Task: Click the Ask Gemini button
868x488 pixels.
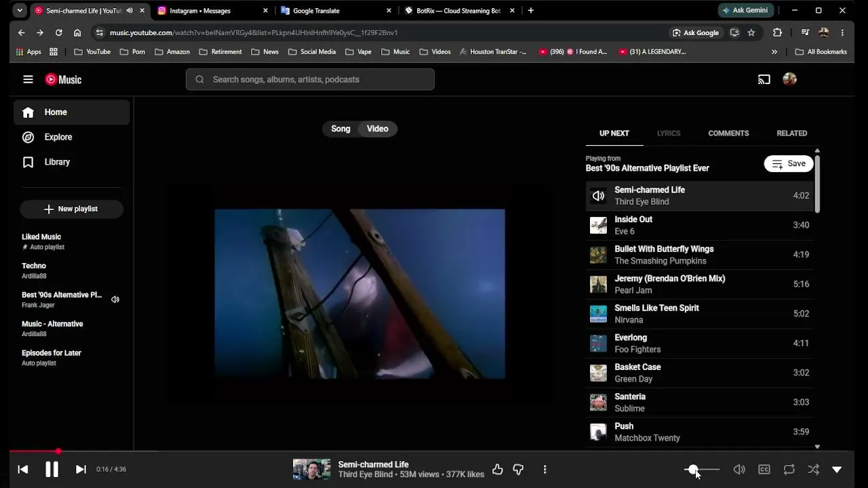Action: (745, 11)
